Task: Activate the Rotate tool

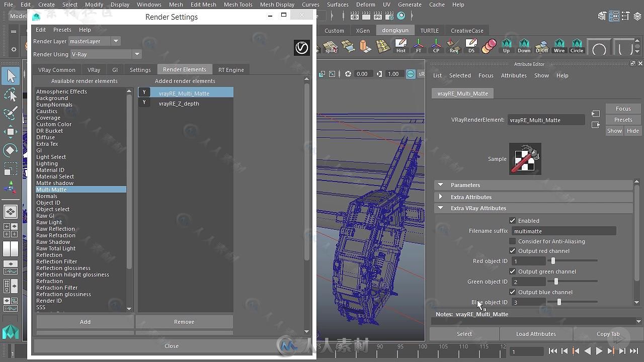Action: coord(11,151)
